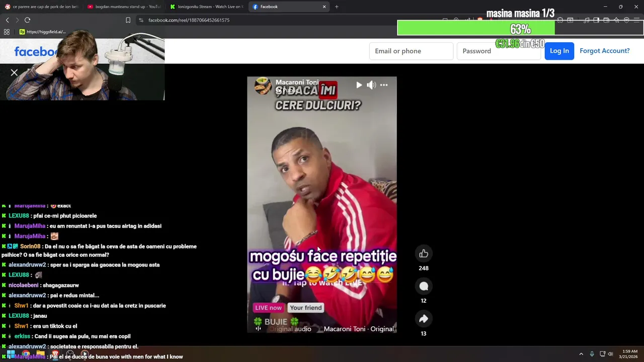Click the music note media control icon
Screen dimensions: 644x362
pyautogui.click(x=586, y=20)
